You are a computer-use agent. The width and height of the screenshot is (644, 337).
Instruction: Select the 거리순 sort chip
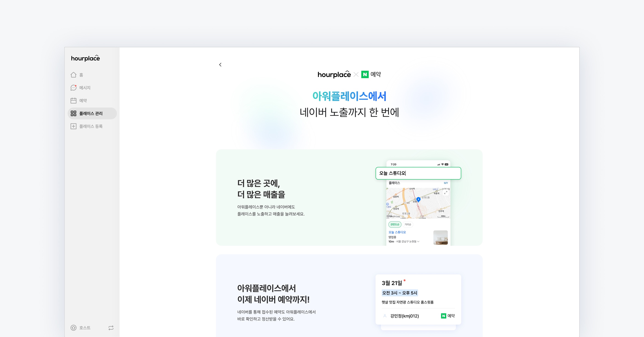click(408, 224)
